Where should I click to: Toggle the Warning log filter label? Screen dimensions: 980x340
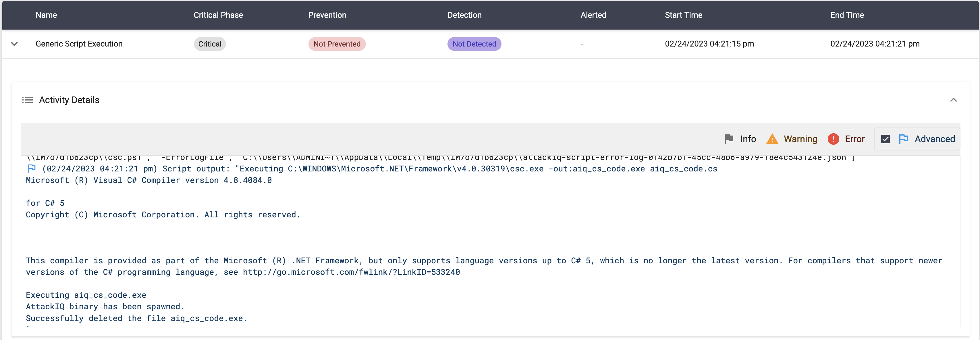pos(800,139)
